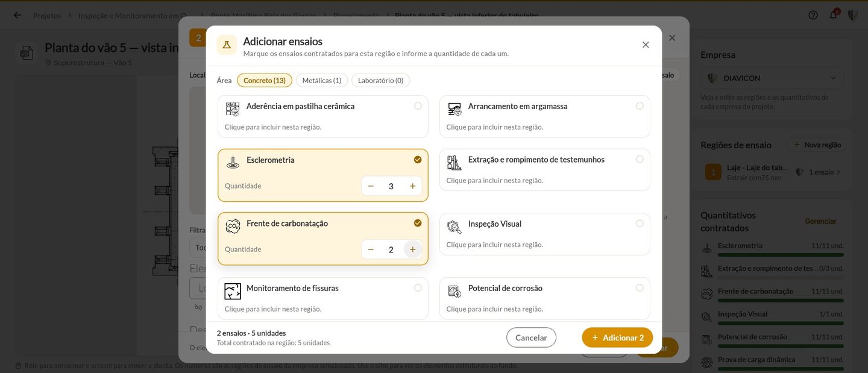Open Gerenciar link in Quantitativos
868x373 pixels.
point(820,221)
